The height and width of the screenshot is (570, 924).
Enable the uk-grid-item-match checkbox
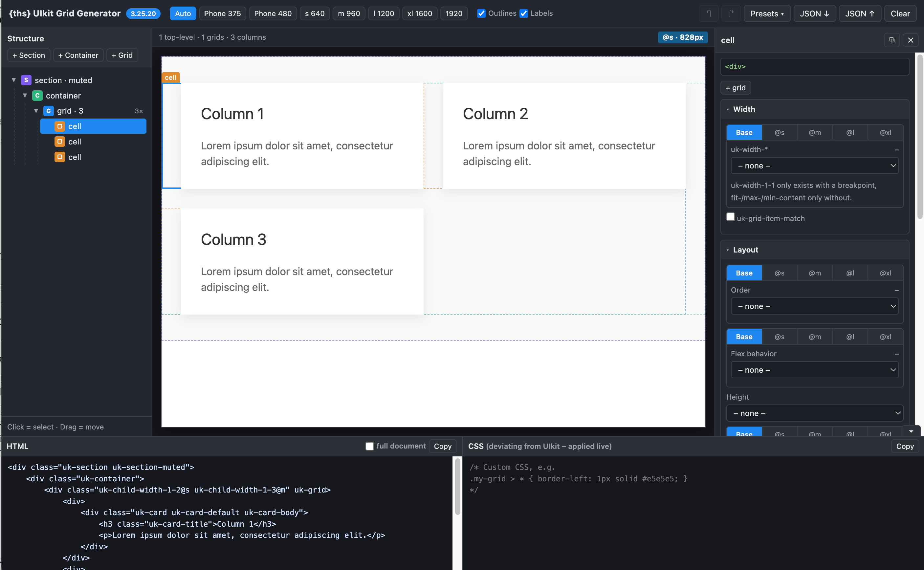click(x=730, y=217)
